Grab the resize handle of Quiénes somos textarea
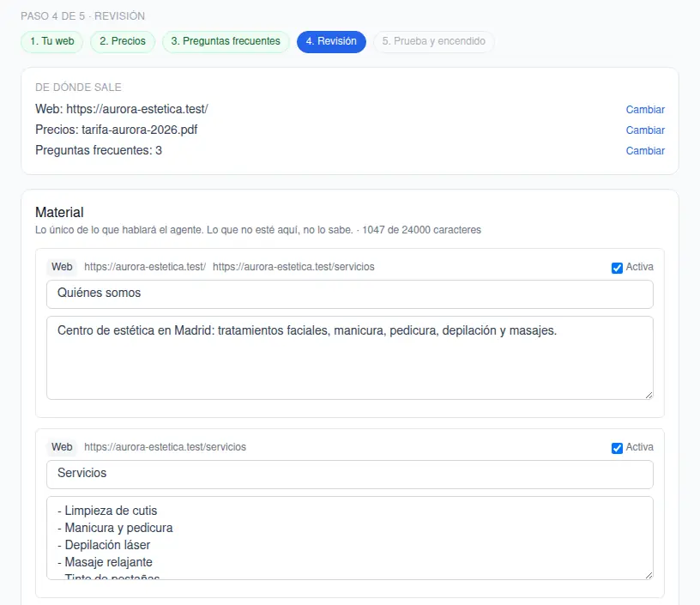The width and height of the screenshot is (700, 605). pyautogui.click(x=649, y=395)
